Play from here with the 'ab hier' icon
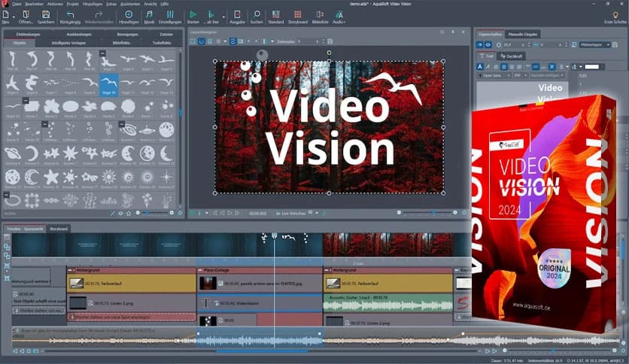 (x=211, y=14)
